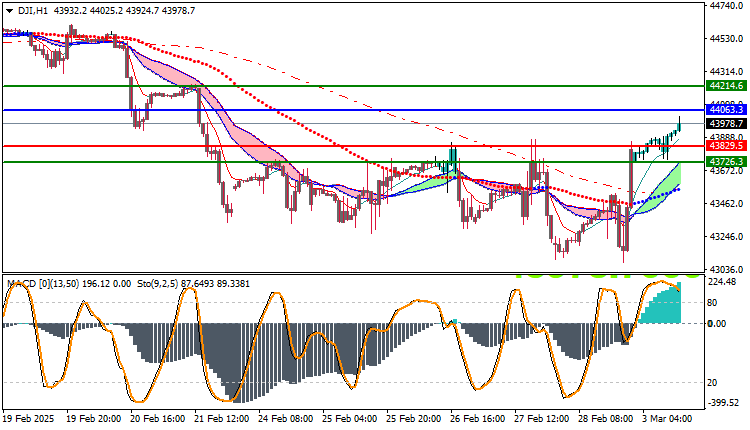
Task: Click the DJI,H1 symbol title text
Action: (32, 11)
